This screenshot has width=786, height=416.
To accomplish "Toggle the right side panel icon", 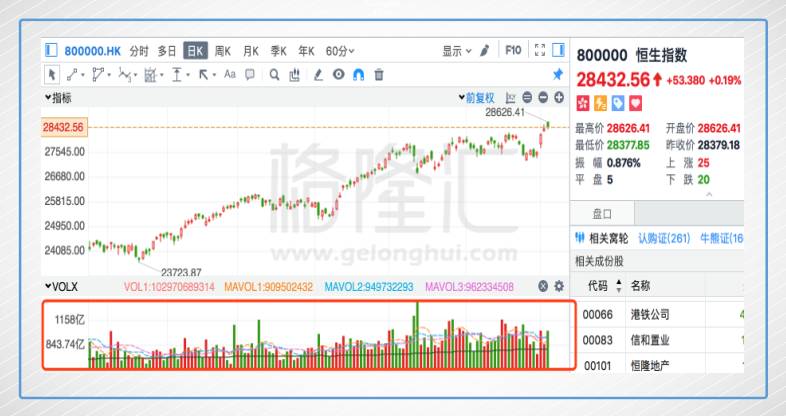I will pyautogui.click(x=558, y=50).
